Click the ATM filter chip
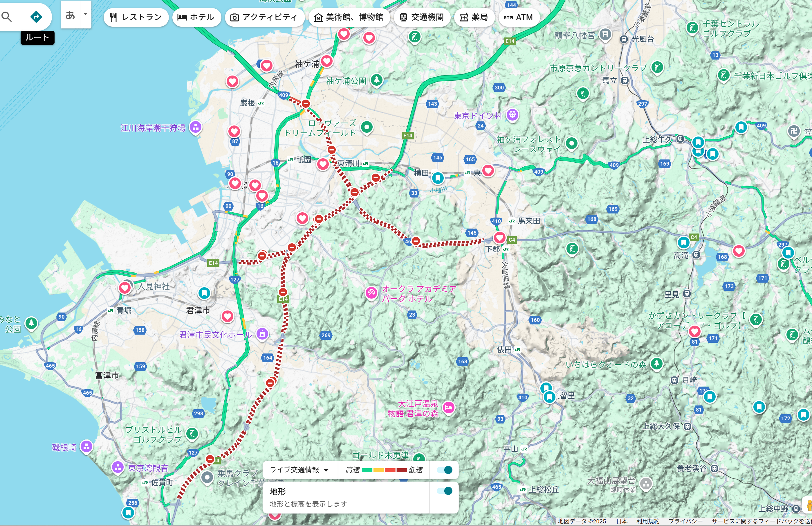The width and height of the screenshot is (812, 526). (x=519, y=17)
